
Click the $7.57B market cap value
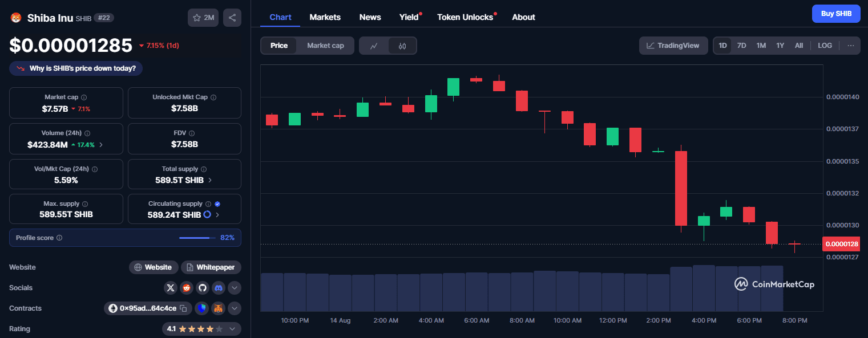tap(55, 108)
